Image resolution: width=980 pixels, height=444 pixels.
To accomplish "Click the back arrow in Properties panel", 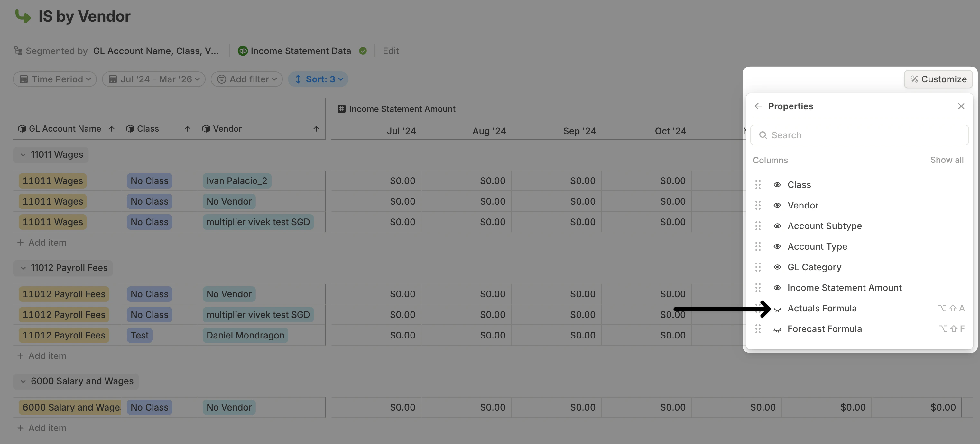I will pos(758,106).
